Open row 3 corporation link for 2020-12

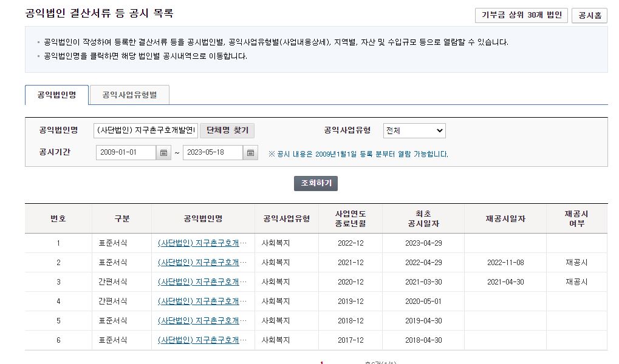pyautogui.click(x=202, y=282)
